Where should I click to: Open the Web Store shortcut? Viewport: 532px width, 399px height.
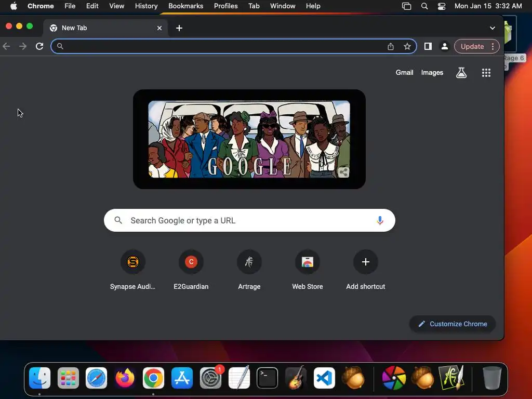click(x=308, y=270)
